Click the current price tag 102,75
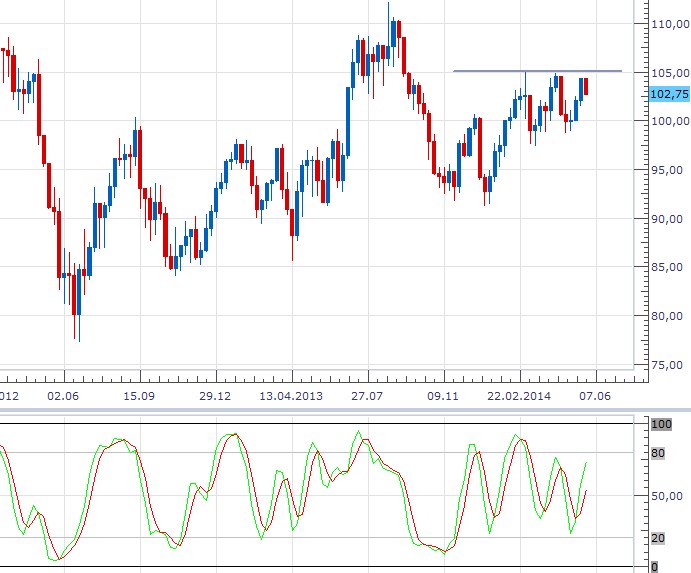 click(669, 94)
